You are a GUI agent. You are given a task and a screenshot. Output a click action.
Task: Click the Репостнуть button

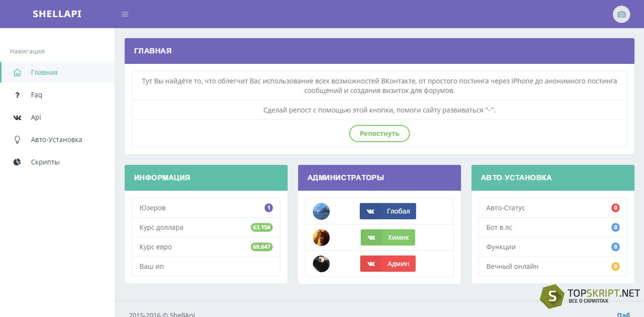pos(379,134)
